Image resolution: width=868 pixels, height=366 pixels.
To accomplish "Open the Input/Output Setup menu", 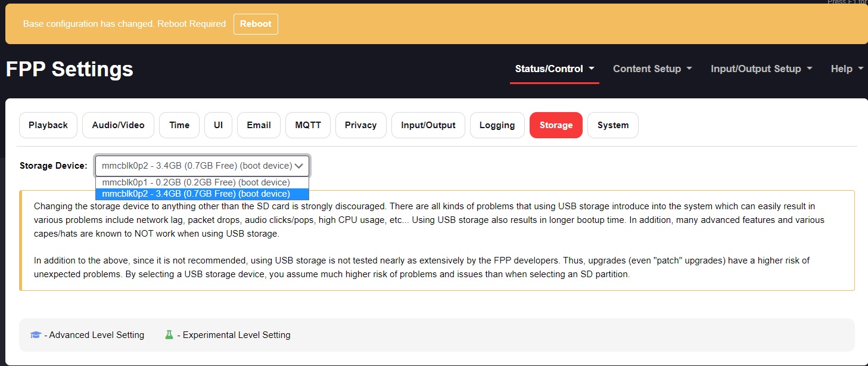I will 761,69.
